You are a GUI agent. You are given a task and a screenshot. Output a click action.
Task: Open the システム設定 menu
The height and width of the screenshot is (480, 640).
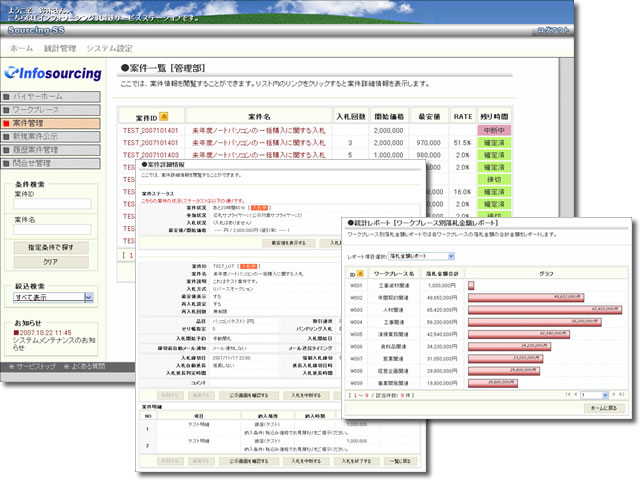coord(108,48)
